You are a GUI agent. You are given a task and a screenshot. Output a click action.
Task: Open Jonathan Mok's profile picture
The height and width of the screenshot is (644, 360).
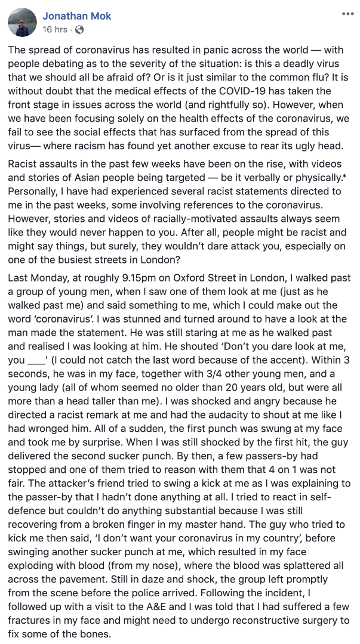[x=23, y=22]
